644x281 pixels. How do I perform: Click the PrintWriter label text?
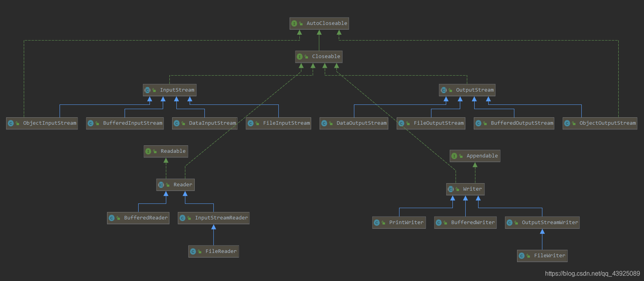tap(406, 223)
